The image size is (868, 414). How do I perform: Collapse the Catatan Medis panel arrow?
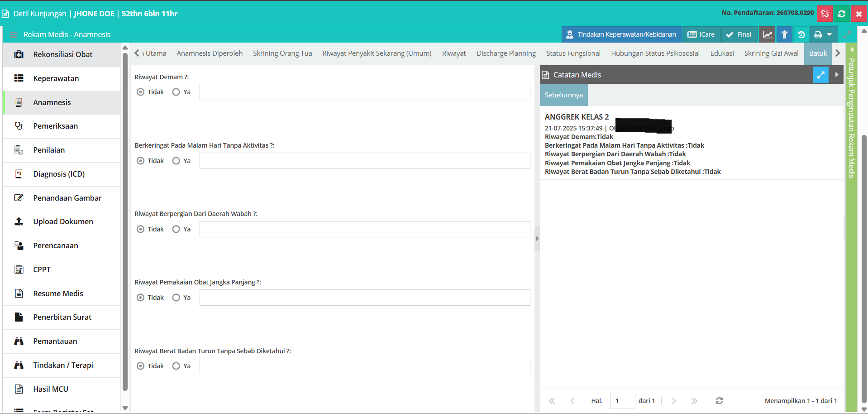coord(837,75)
